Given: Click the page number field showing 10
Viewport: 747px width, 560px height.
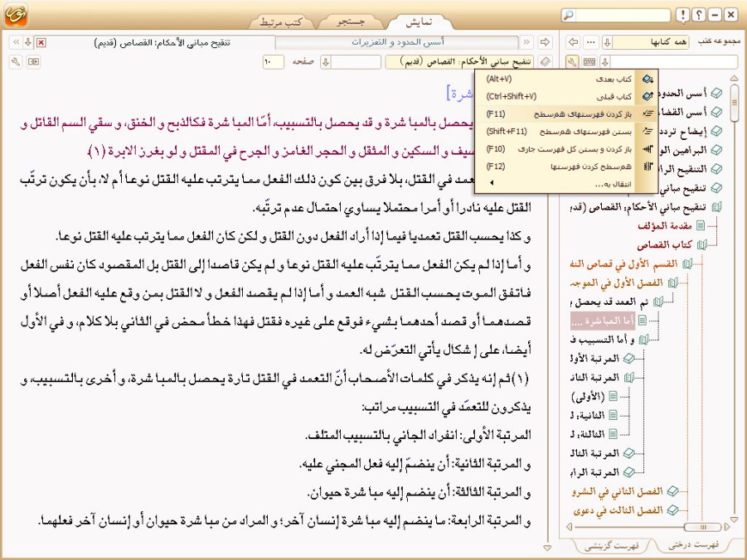Looking at the screenshot, I should tap(274, 61).
